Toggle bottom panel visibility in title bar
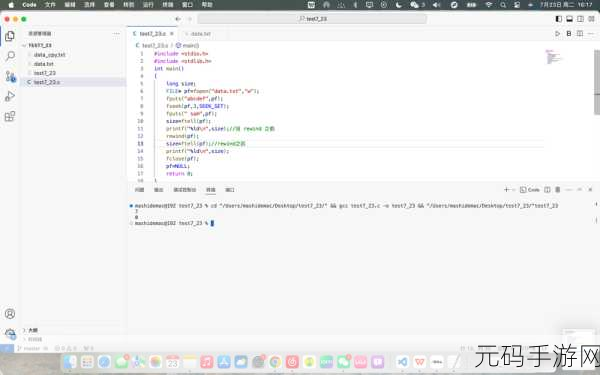Screen dimensions: 600x375 [x=570, y=19]
